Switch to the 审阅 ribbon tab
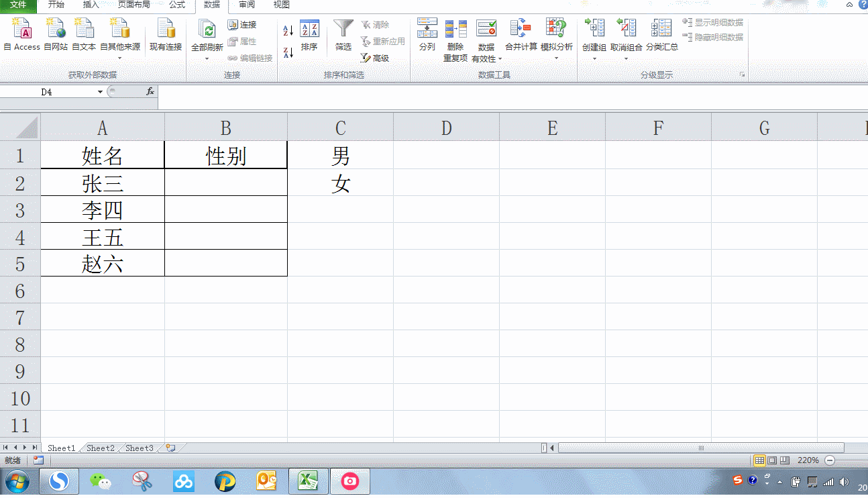Viewport: 868px width, 498px height. tap(246, 5)
